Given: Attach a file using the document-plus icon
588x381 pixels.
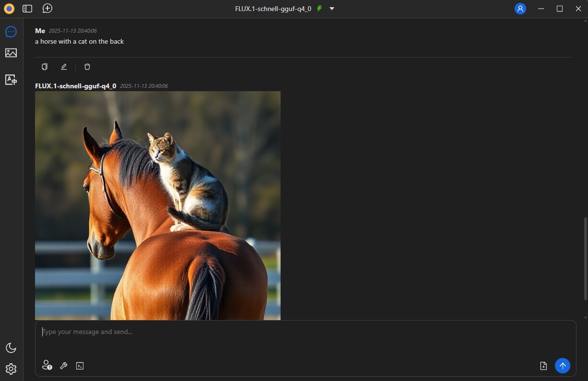Looking at the screenshot, I should (543, 366).
